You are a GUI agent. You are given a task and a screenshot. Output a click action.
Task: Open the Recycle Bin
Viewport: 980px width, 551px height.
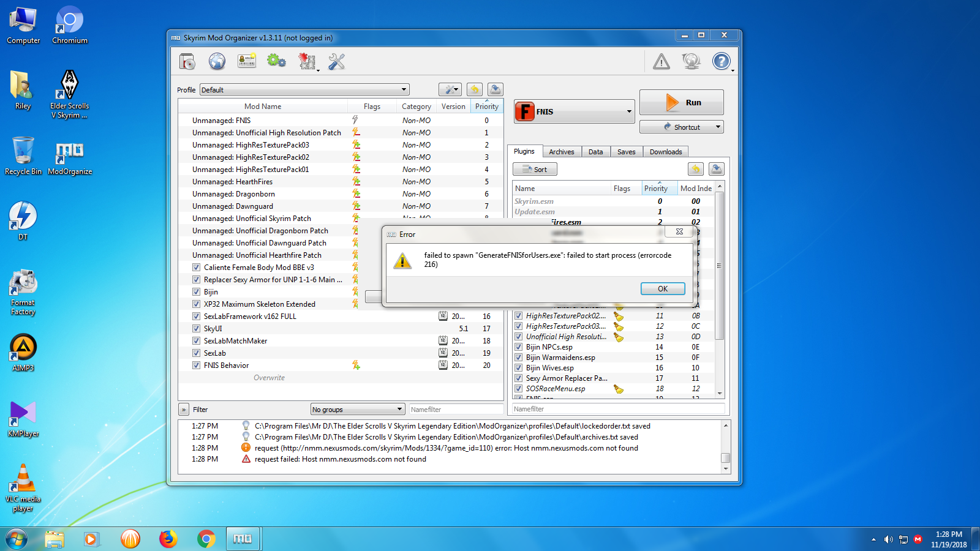23,156
